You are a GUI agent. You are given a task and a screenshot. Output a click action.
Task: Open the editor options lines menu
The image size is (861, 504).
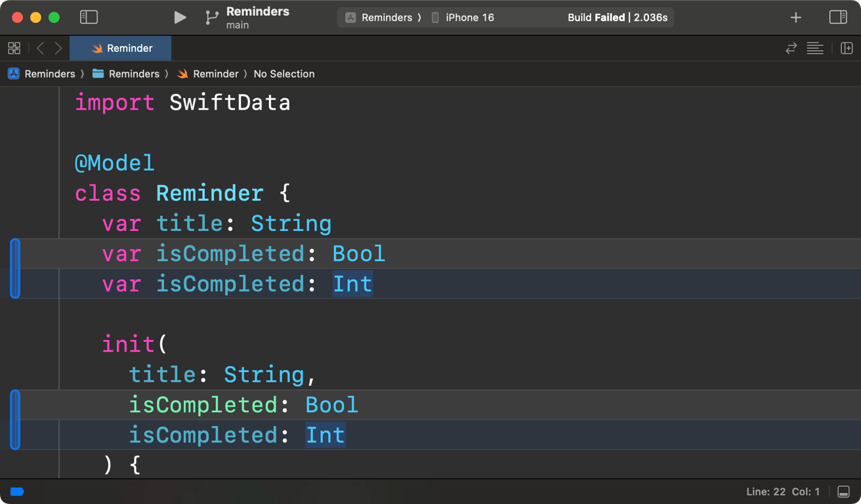click(x=815, y=48)
